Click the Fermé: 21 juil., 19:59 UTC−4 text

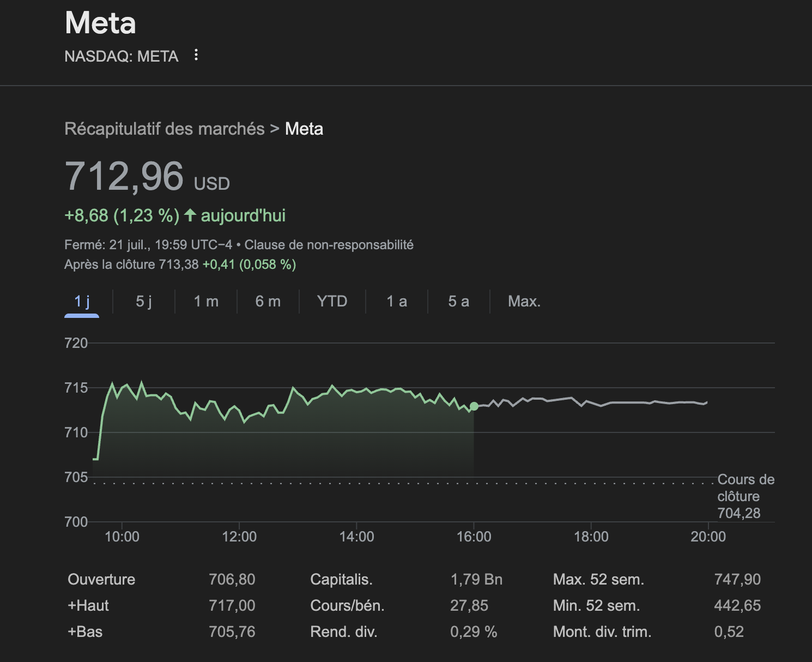coord(148,245)
